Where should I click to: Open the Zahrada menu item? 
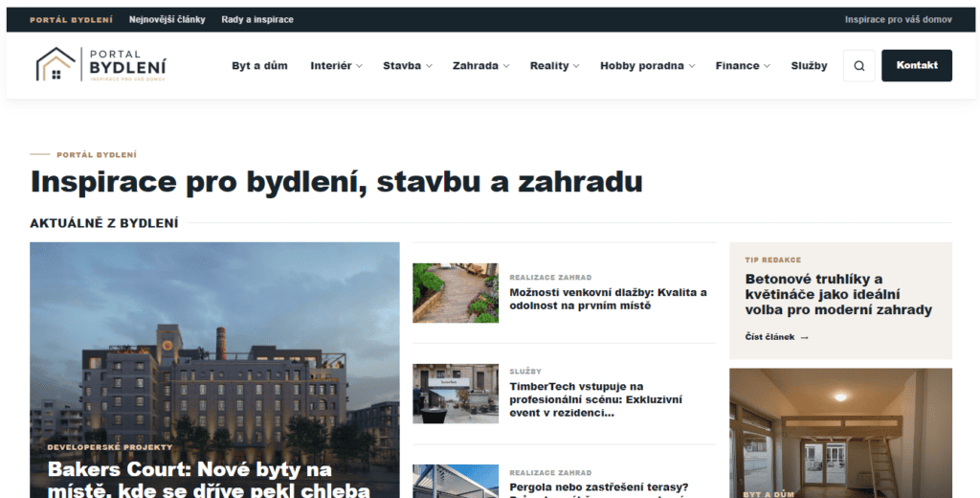(x=476, y=66)
